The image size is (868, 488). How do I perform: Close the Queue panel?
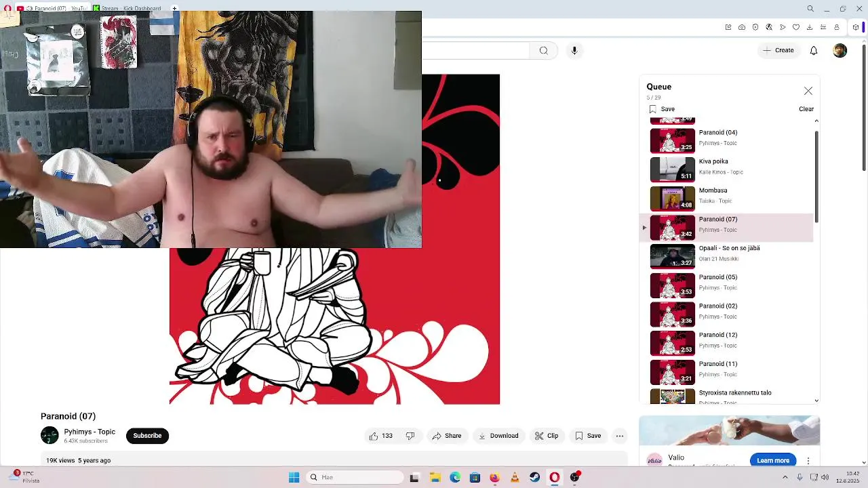(x=808, y=91)
